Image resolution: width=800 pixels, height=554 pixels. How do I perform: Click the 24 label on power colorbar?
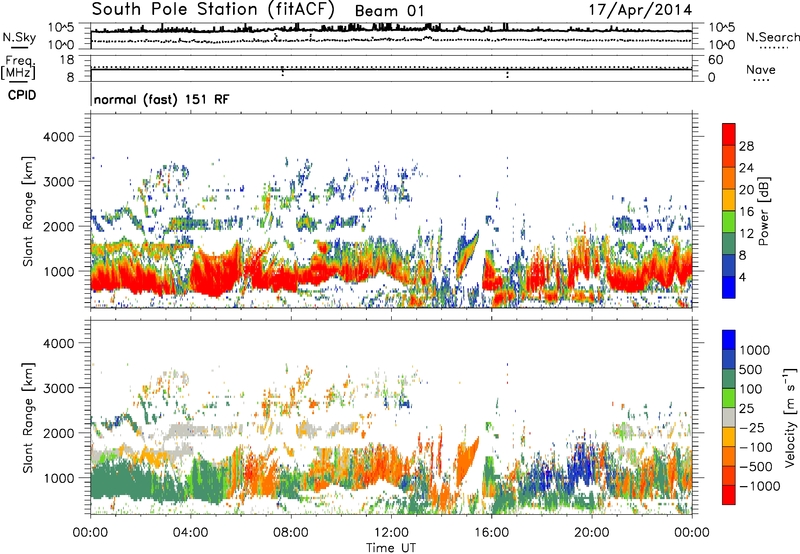click(x=746, y=168)
